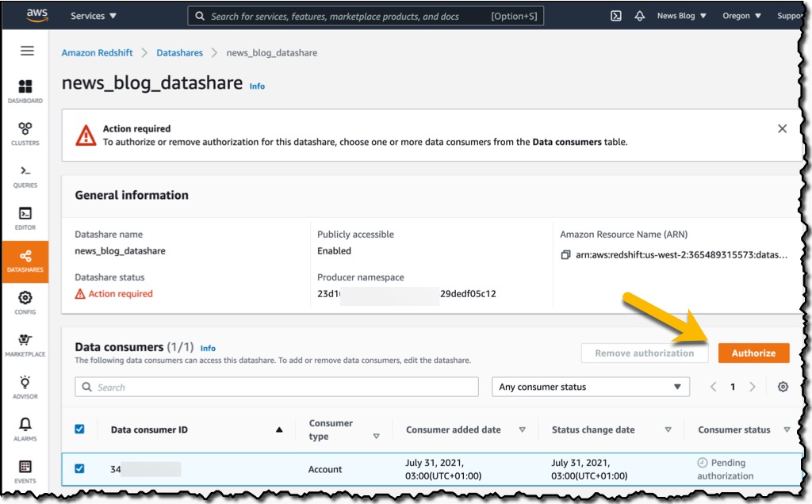812x504 pixels.
Task: Click the Account consumer type cell
Action: click(324, 469)
